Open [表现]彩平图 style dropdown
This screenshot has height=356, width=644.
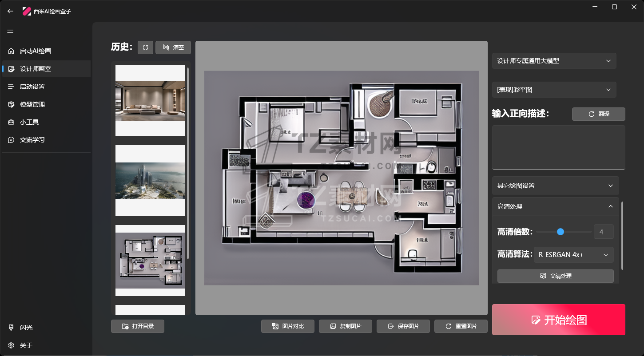click(x=554, y=90)
